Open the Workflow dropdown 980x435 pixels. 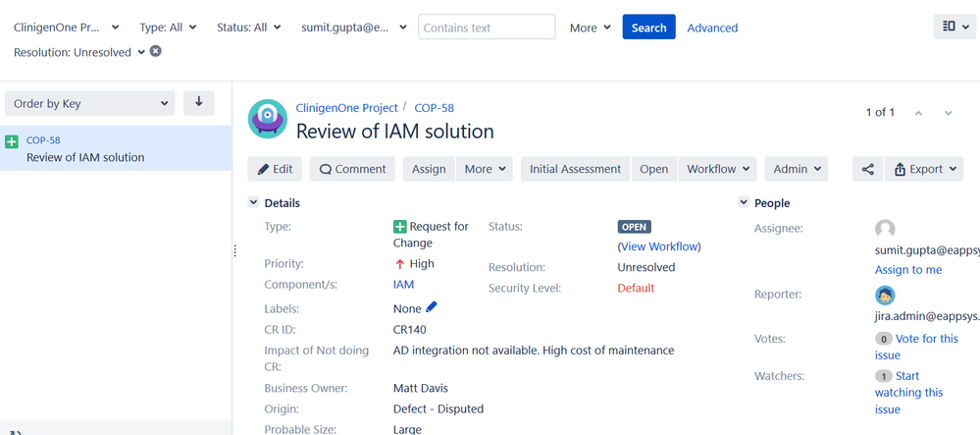tap(717, 169)
